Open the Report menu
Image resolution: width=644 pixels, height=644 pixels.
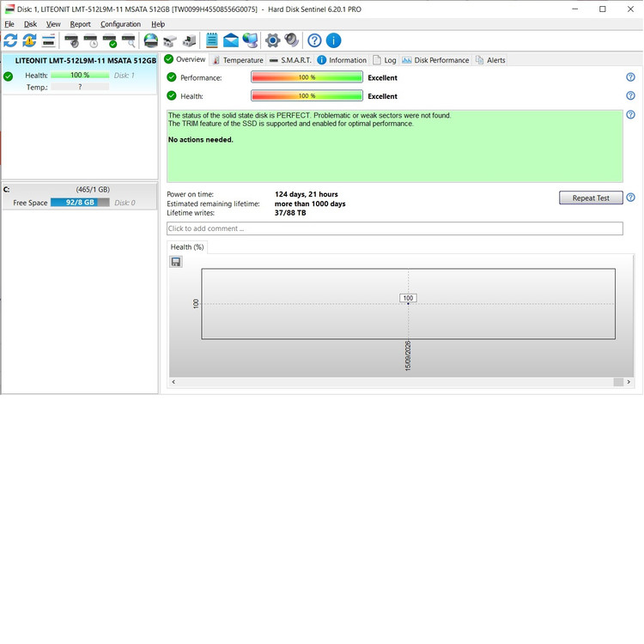[80, 24]
